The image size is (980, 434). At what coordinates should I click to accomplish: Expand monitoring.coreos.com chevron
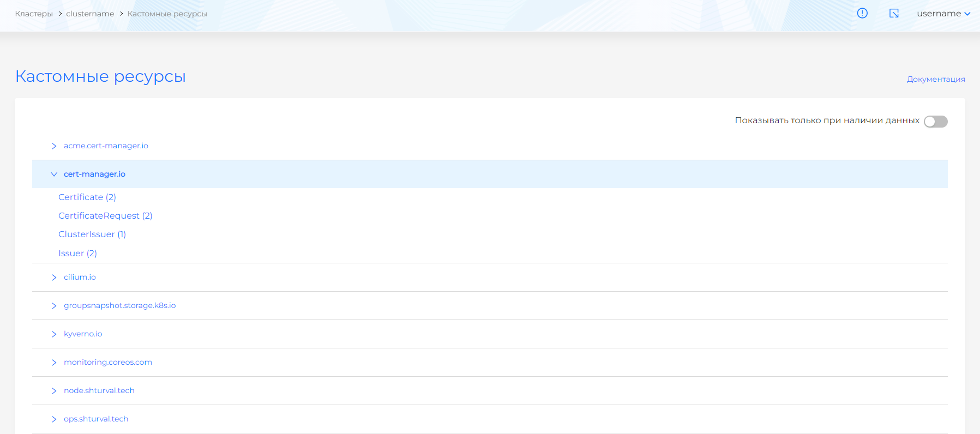tap(54, 363)
